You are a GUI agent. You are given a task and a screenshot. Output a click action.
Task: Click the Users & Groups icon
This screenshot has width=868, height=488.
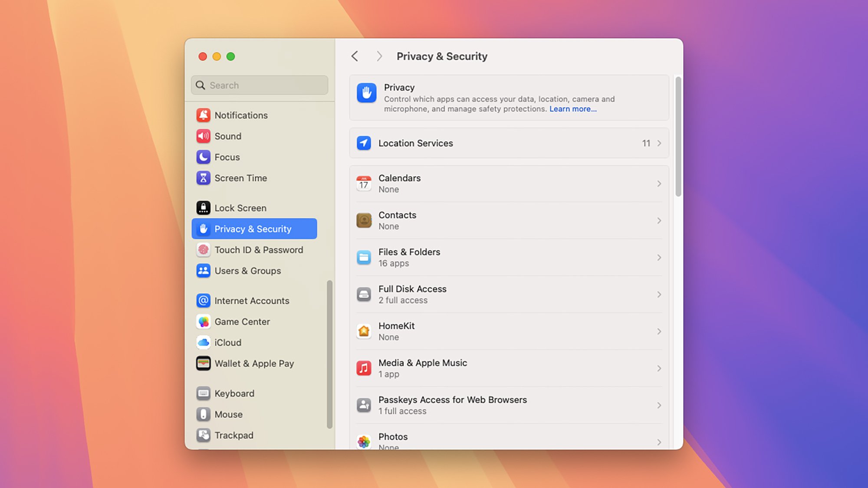[203, 271]
